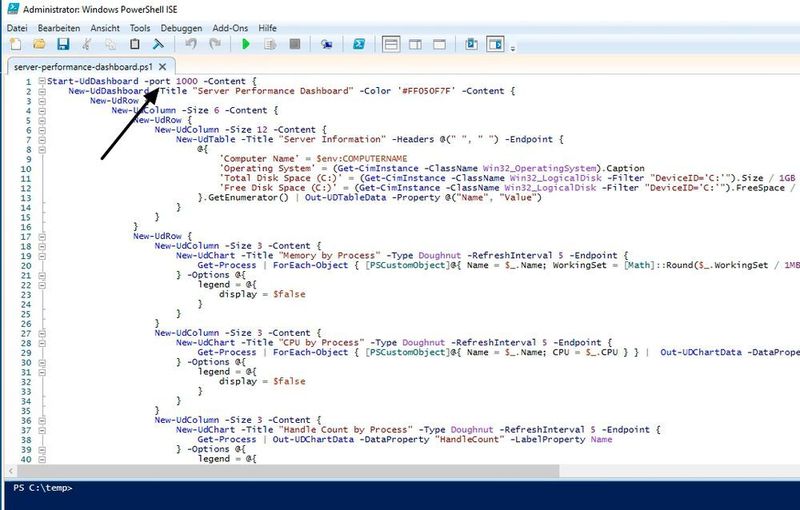800x510 pixels.
Task: Paste from clipboard
Action: tap(134, 44)
